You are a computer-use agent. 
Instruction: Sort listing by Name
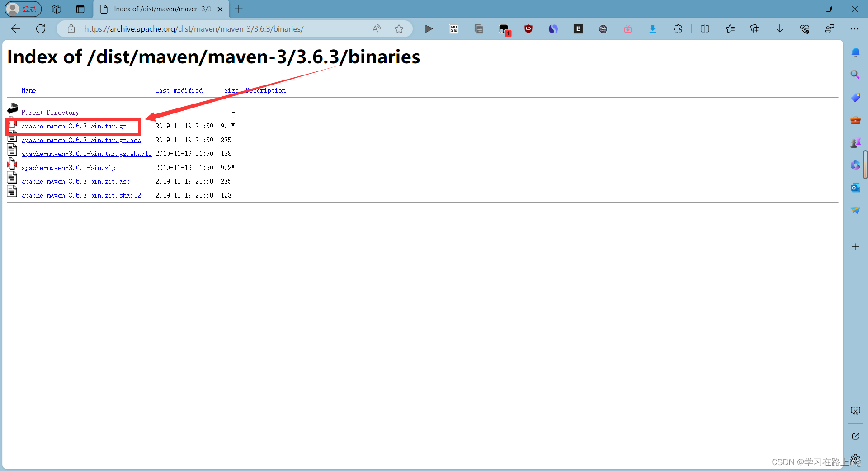click(x=28, y=90)
